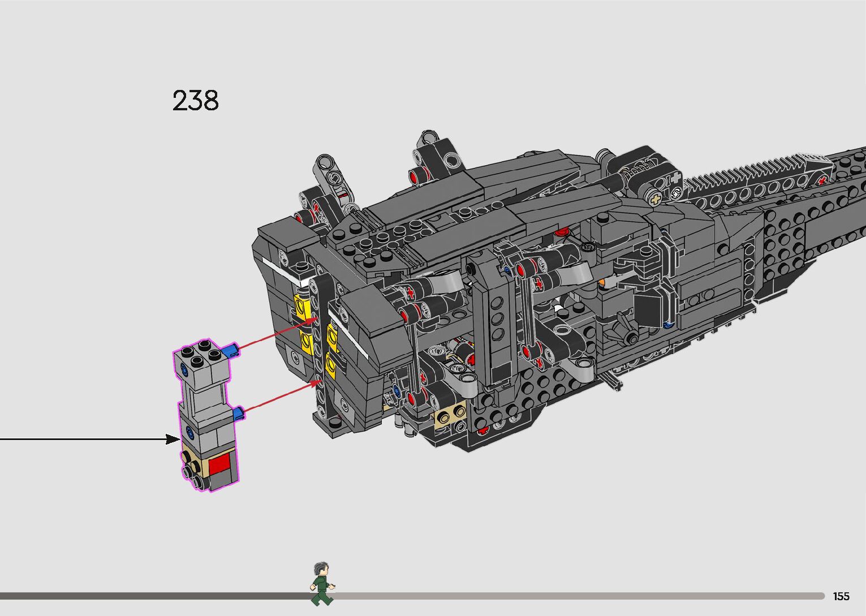Select the lower blue pin on the sub-assembly
Image resolution: width=866 pixels, height=616 pixels.
pos(240,413)
